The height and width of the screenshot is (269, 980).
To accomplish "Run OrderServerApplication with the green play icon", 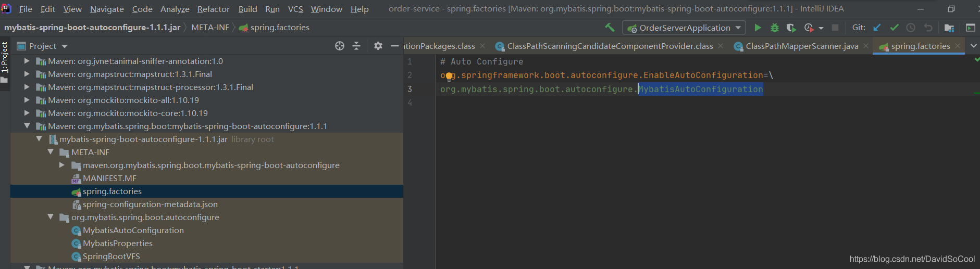I will pos(758,28).
